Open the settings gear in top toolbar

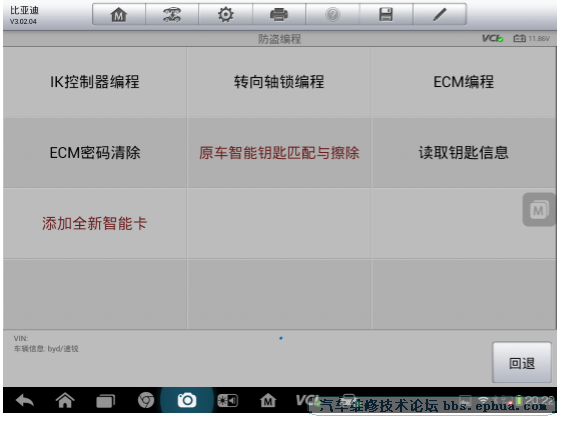click(225, 15)
